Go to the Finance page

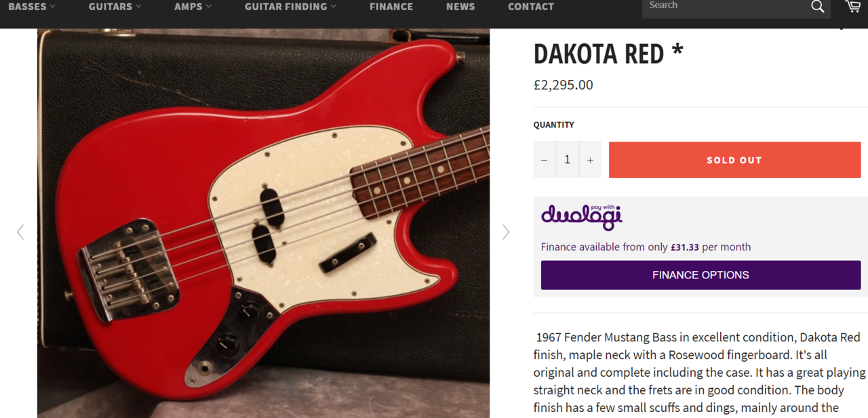coord(391,7)
